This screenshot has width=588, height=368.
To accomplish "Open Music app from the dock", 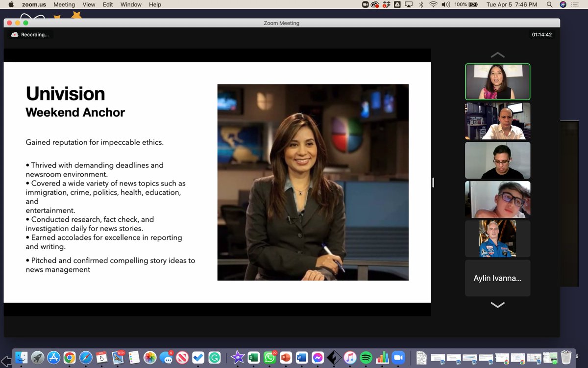I will pyautogui.click(x=349, y=358).
